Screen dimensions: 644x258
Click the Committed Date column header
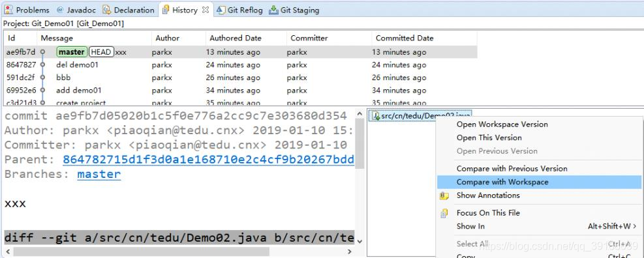click(424, 38)
